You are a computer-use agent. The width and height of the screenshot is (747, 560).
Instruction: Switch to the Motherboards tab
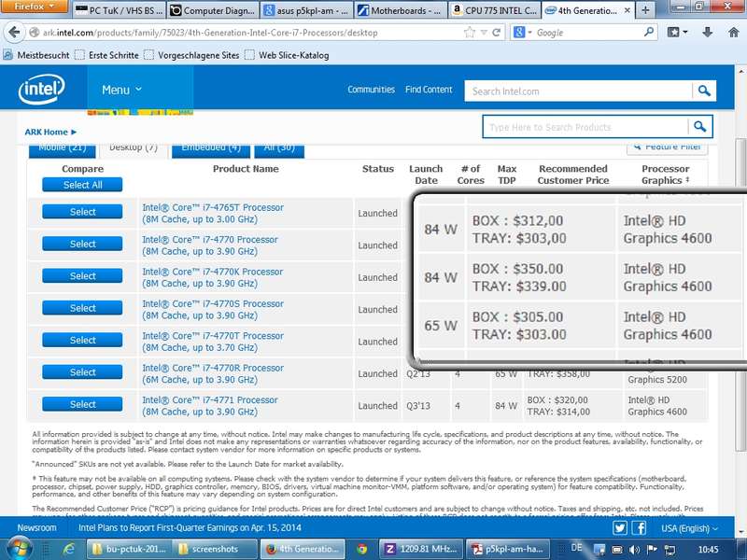(401, 10)
